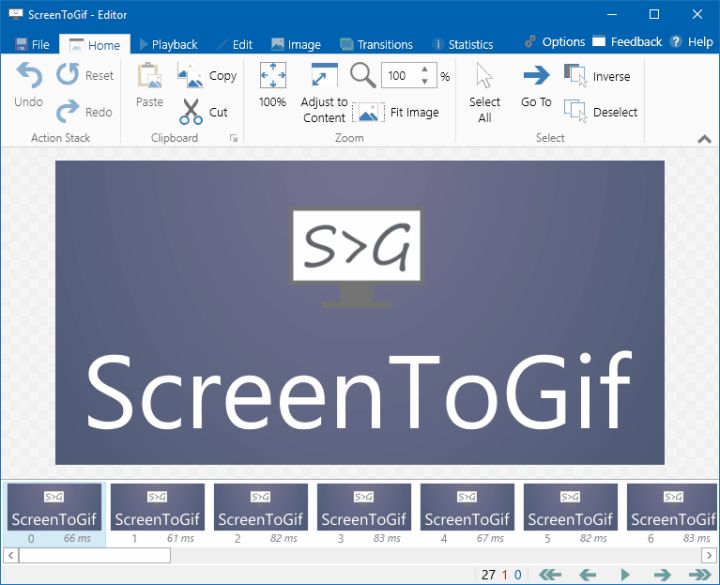Click the Deselect button
This screenshot has width=720, height=585.
602,112
